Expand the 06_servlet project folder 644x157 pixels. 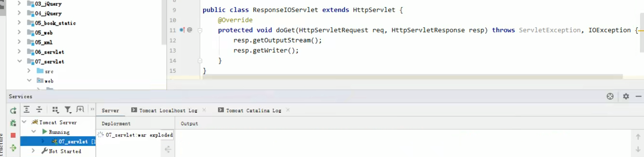[19, 52]
